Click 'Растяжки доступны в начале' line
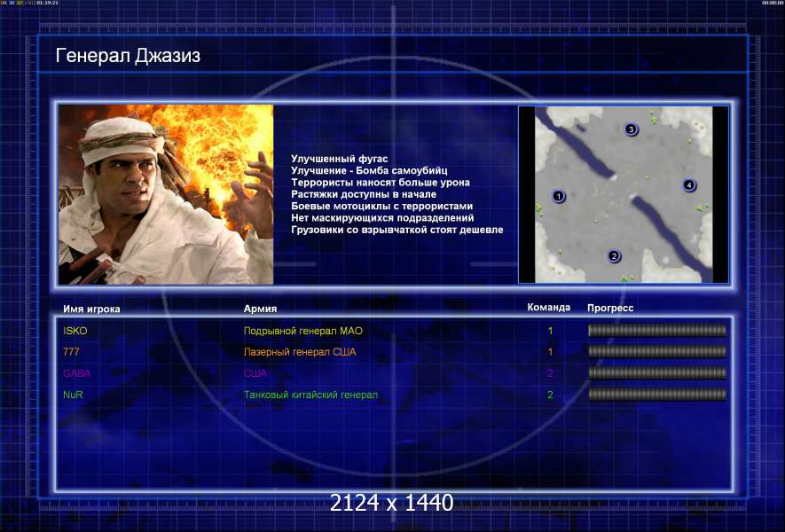785x532 pixels. [x=364, y=194]
